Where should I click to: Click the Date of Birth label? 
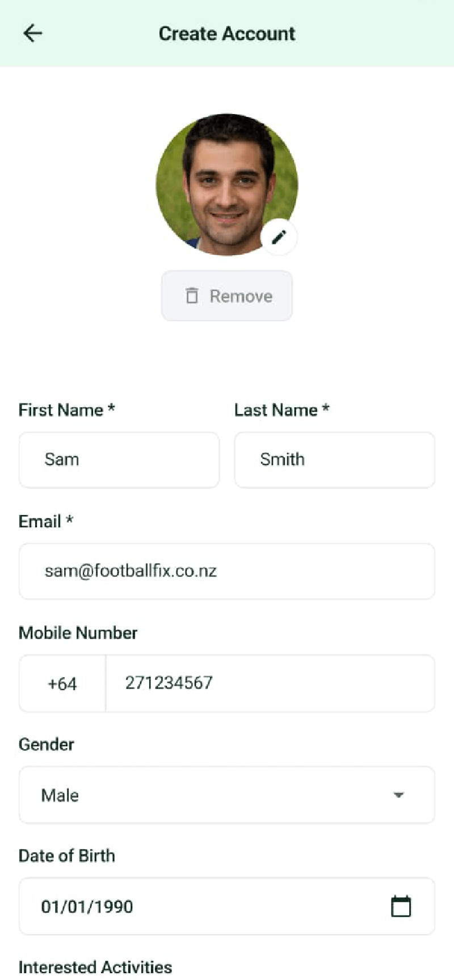[67, 855]
